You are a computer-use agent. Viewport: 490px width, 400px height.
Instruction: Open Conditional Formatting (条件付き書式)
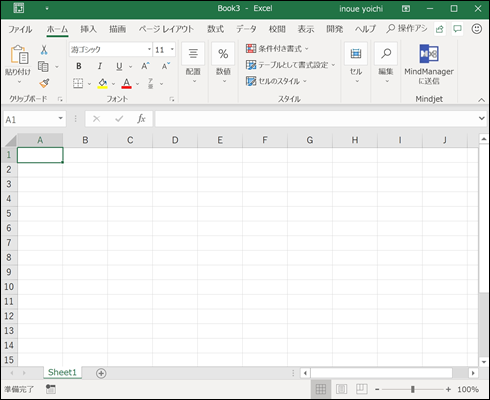click(277, 49)
